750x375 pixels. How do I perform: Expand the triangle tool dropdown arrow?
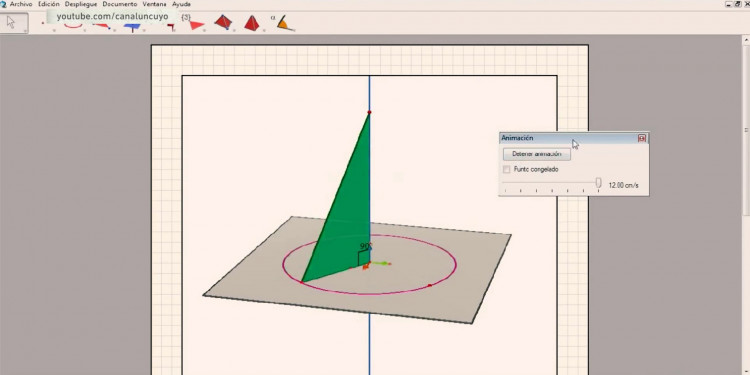[205, 31]
